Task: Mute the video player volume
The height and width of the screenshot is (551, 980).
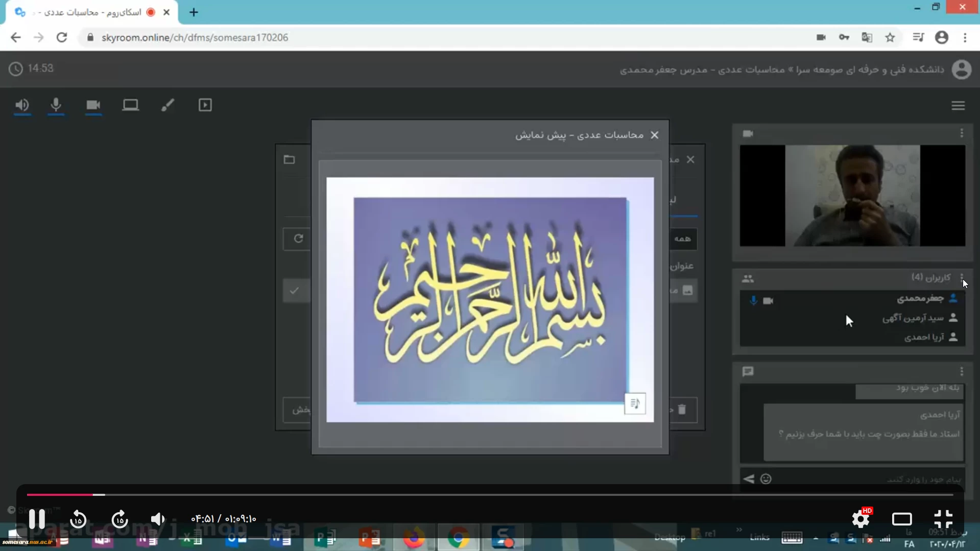Action: (x=158, y=519)
